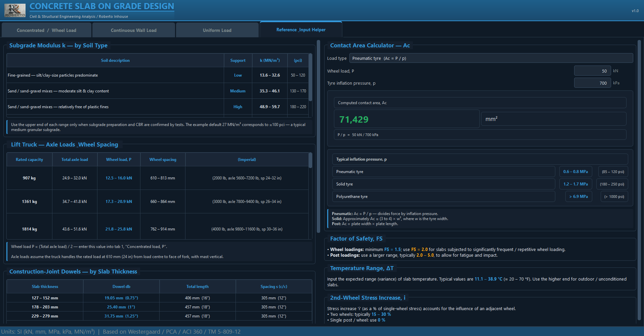This screenshot has height=336, width=644.
Task: Click the Roberto logo icon
Action: (x=15, y=10)
